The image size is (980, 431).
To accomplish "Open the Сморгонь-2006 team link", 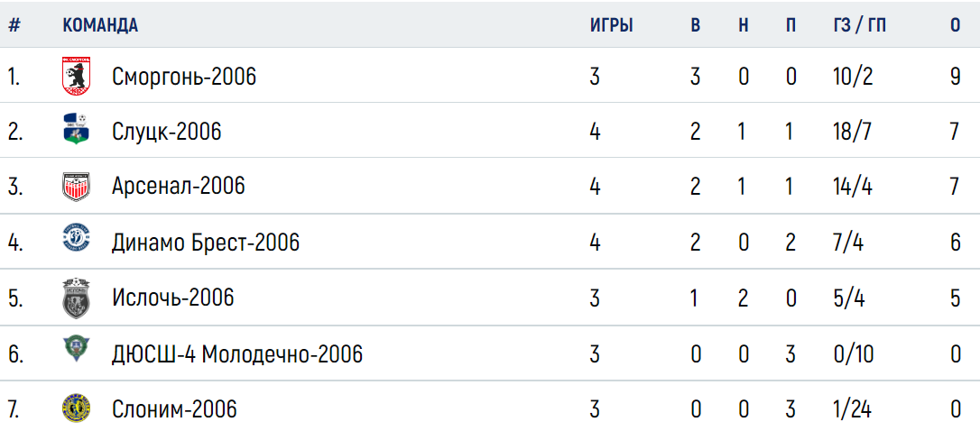I will (184, 77).
